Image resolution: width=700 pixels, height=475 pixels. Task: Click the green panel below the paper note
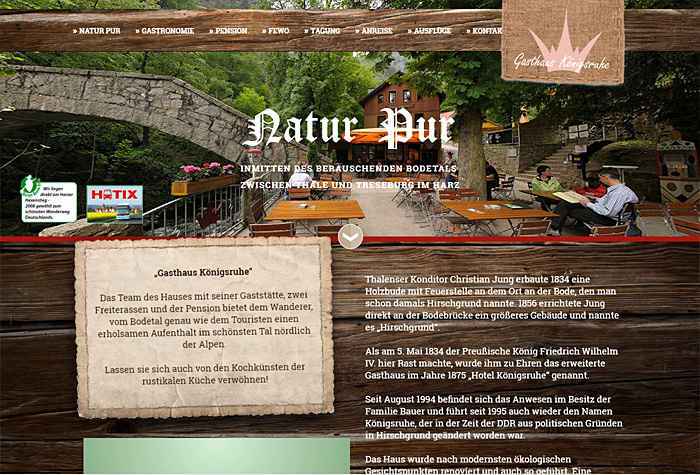coord(217,456)
